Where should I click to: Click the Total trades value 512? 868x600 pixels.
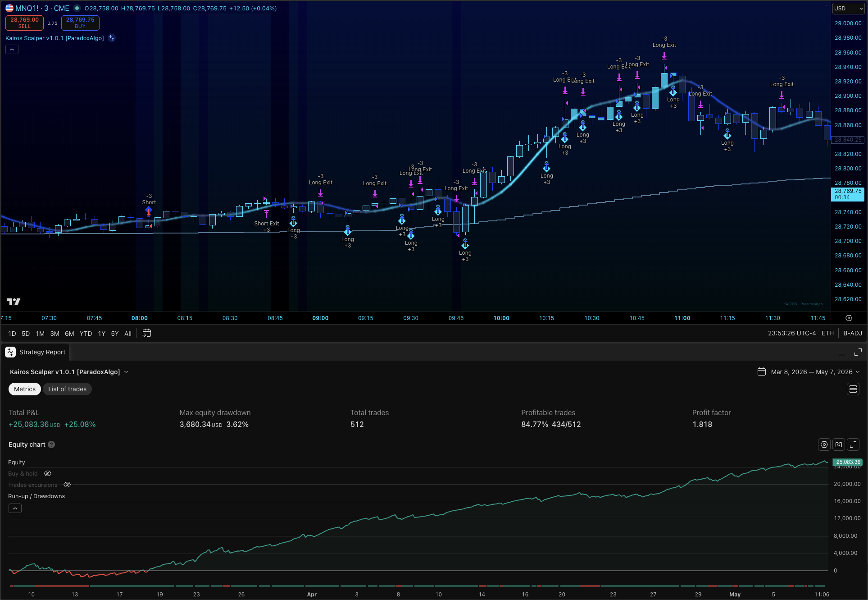click(357, 424)
